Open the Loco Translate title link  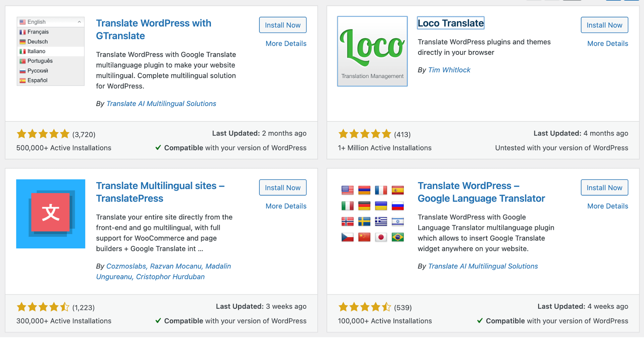(450, 23)
